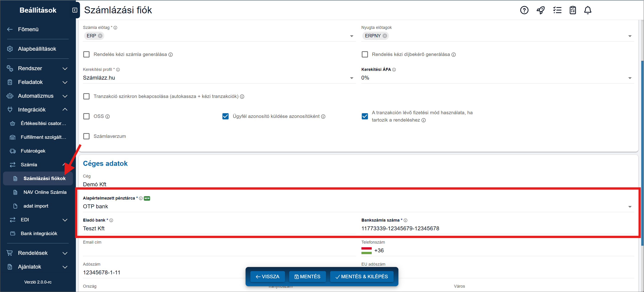The image size is (644, 292).
Task: Click the VISSZA button
Action: tap(267, 276)
